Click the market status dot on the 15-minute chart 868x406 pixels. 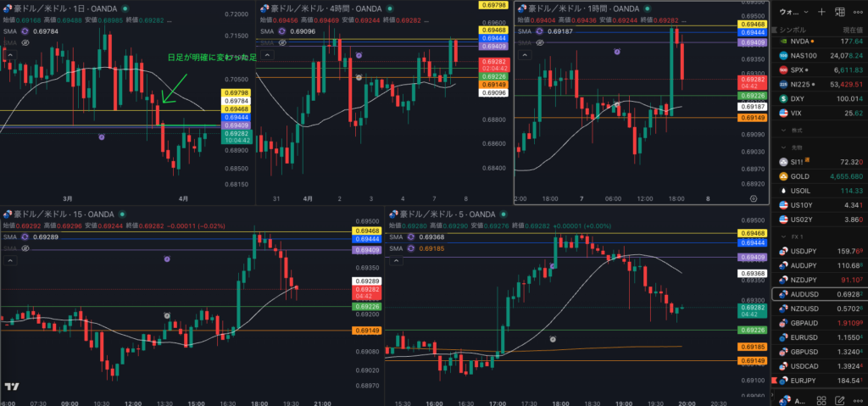pyautogui.click(x=123, y=214)
